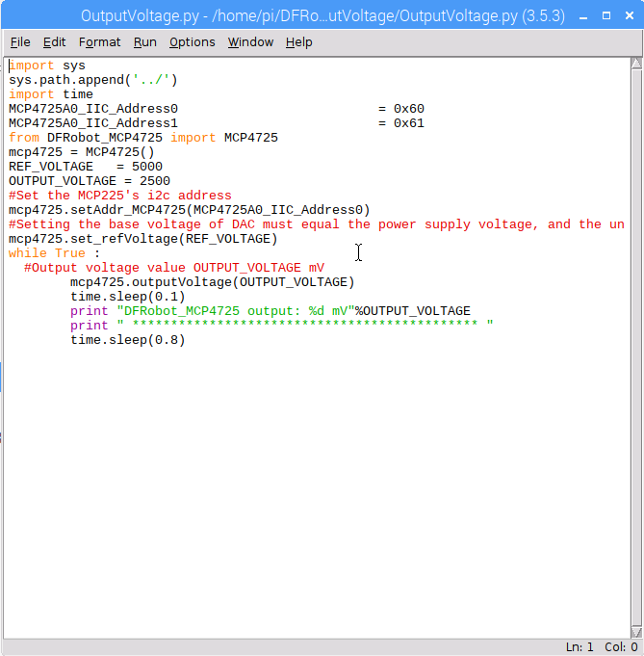The height and width of the screenshot is (656, 644).
Task: Open the Run menu
Action: pos(145,42)
